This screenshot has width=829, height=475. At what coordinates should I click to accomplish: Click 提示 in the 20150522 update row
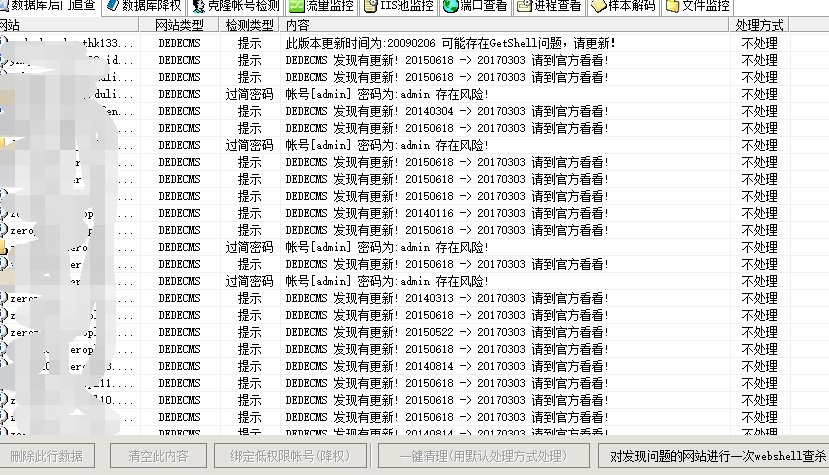tap(250, 332)
